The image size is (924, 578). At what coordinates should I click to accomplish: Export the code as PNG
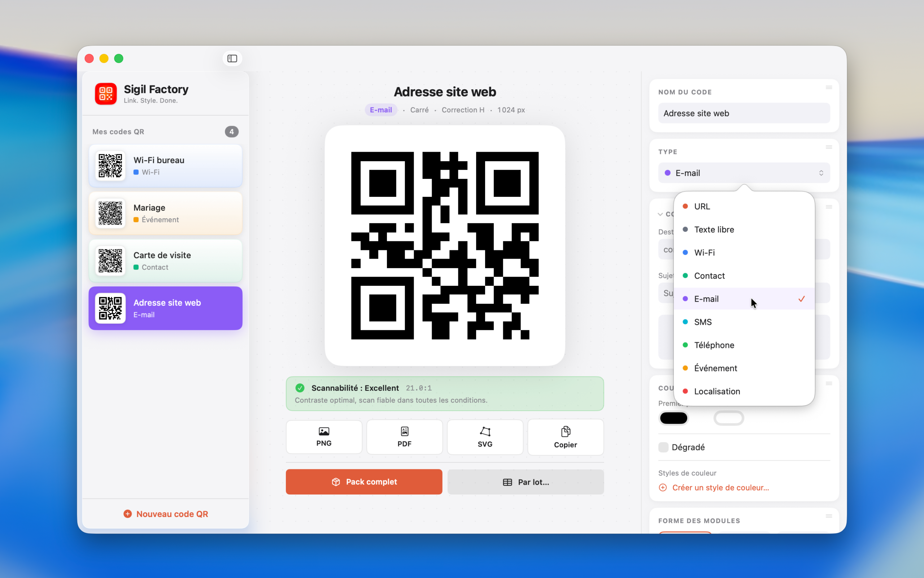(x=324, y=437)
